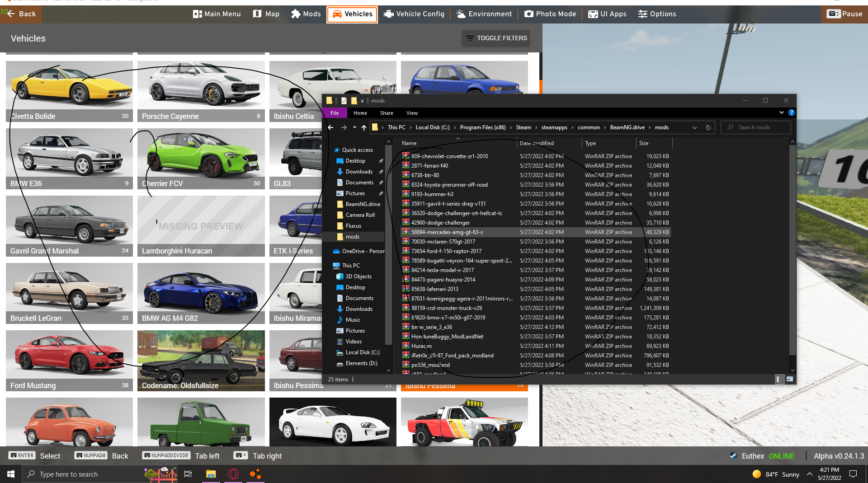Click the Up one level arrow
The image size is (868, 483).
[364, 127]
